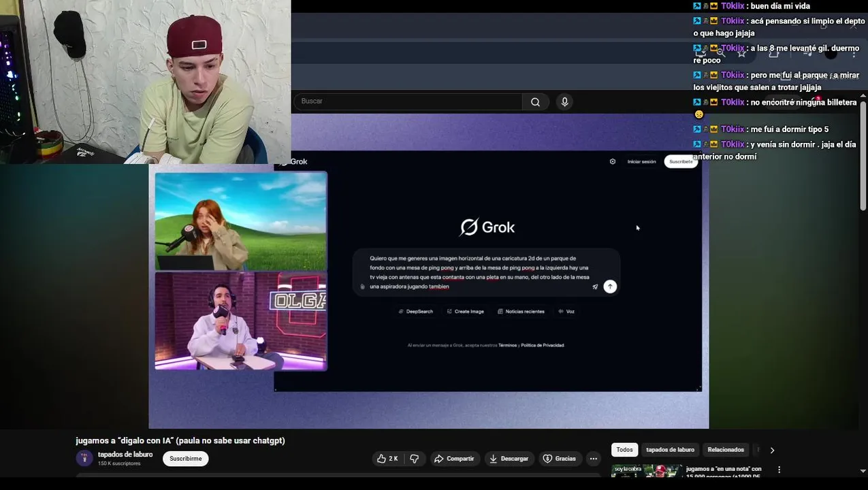This screenshot has height=490, width=868.
Task: Click chat message a las 8 me levanté gil
Action: [x=776, y=54]
